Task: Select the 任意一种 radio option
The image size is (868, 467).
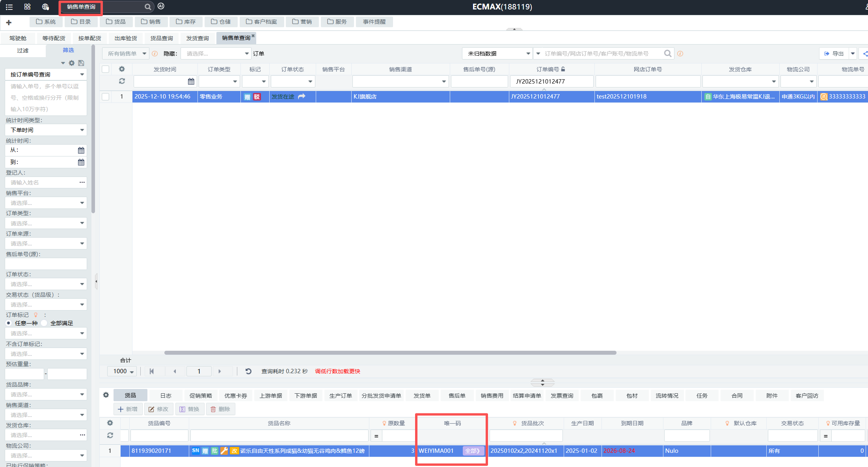Action: point(9,323)
